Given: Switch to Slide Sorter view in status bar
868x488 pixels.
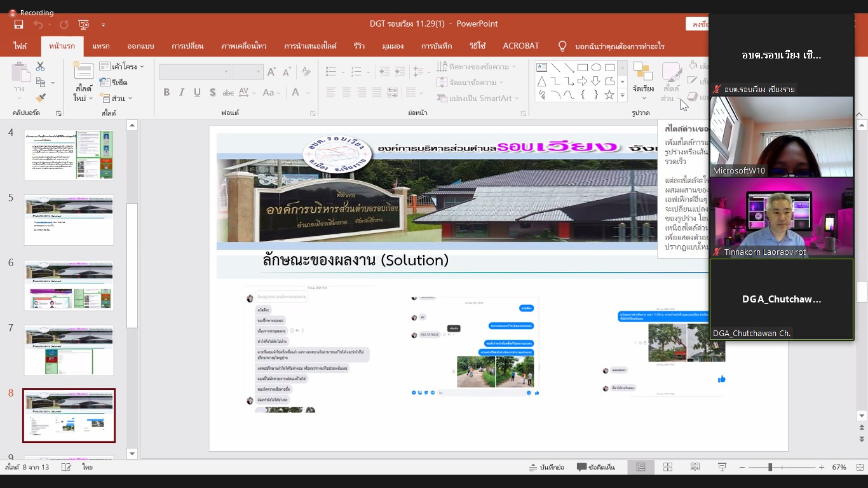Looking at the screenshot, I should (x=668, y=467).
